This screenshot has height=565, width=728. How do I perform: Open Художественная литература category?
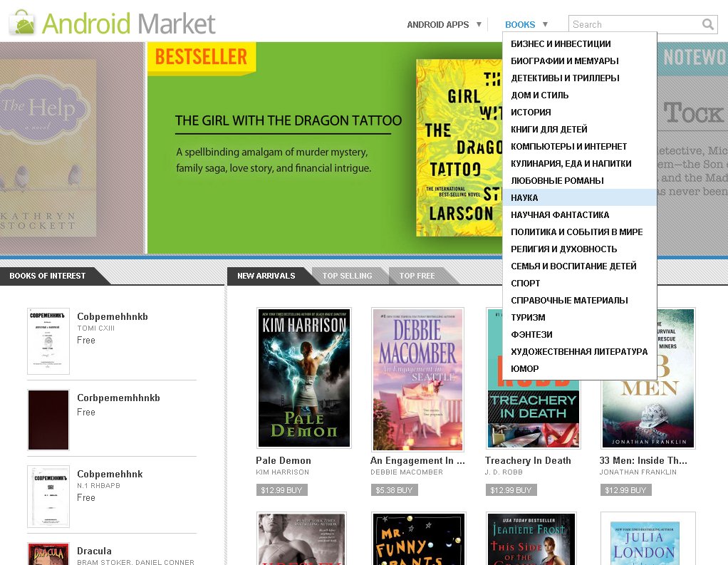point(579,352)
